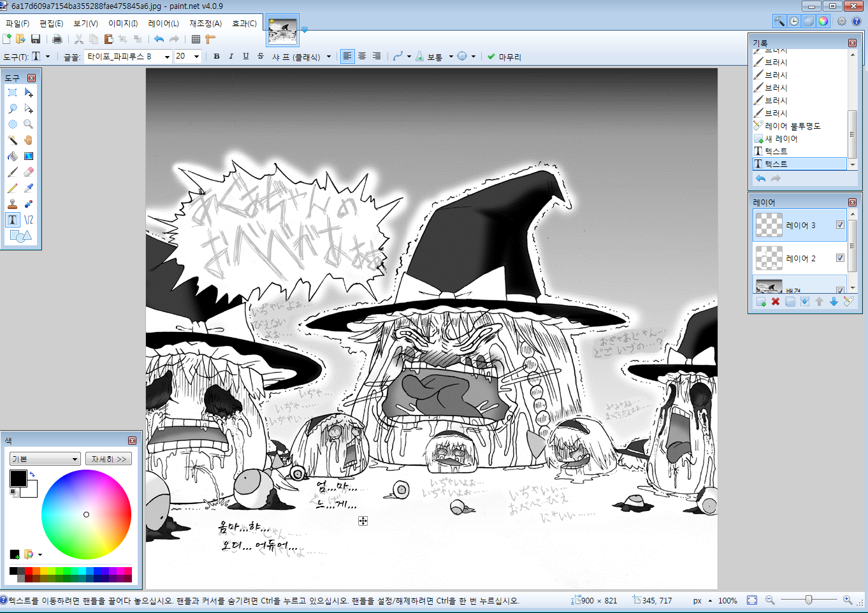Click zoom in magnifier in status bar

tap(848, 600)
